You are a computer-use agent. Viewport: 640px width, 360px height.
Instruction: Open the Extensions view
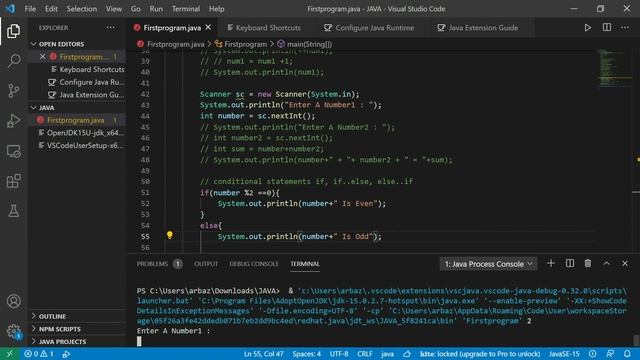click(x=13, y=181)
